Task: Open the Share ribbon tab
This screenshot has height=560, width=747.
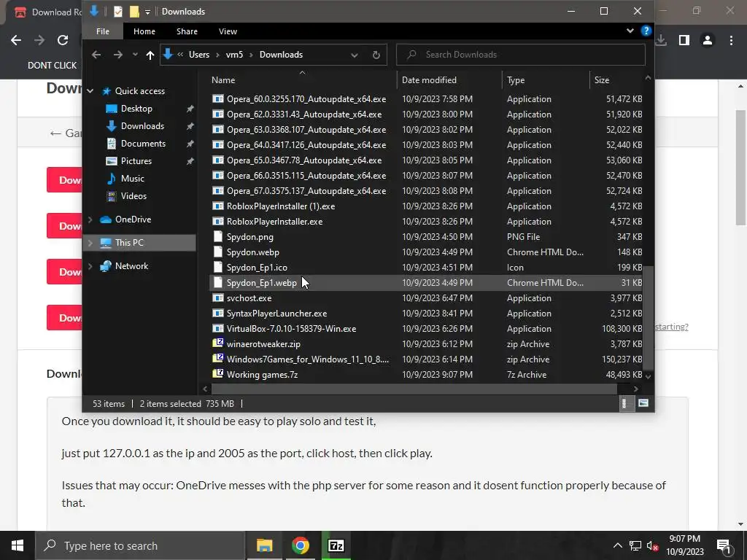Action: (187, 31)
